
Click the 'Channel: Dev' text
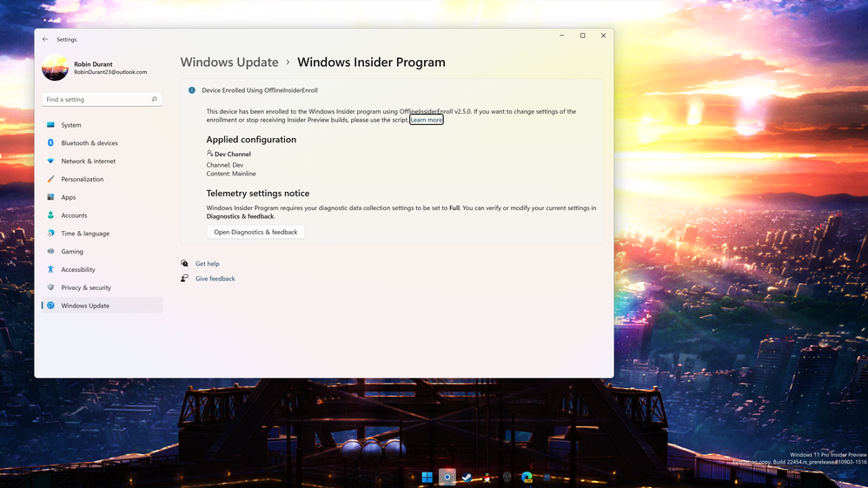pos(225,165)
